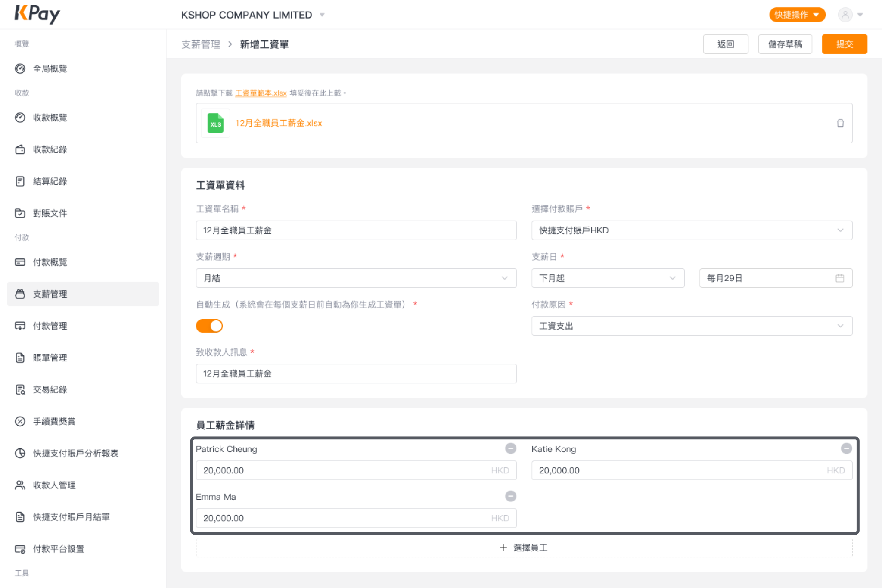Open 付款平台設置 in the sidebar
The width and height of the screenshot is (882, 588).
tap(83, 549)
